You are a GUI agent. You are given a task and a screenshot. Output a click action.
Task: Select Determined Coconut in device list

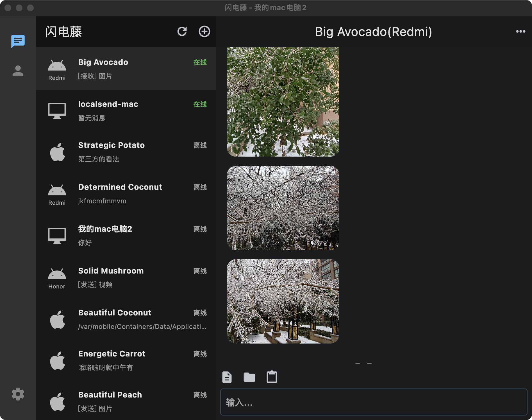click(x=126, y=193)
